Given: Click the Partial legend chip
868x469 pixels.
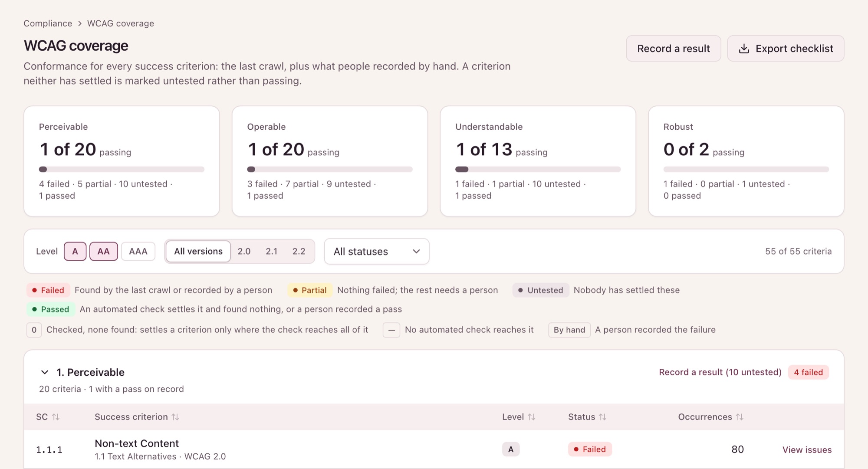Looking at the screenshot, I should pyautogui.click(x=310, y=290).
